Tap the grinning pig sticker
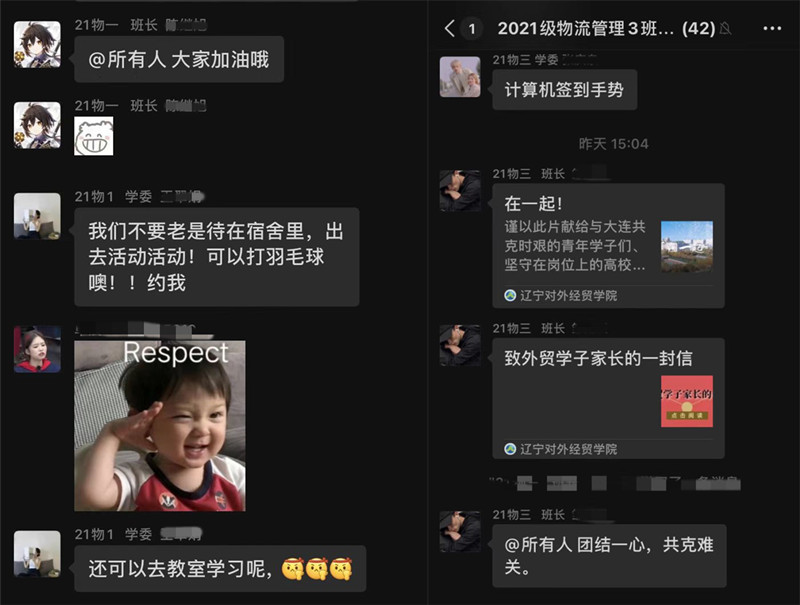Screen dimensions: 800x605 pyautogui.click(x=94, y=136)
